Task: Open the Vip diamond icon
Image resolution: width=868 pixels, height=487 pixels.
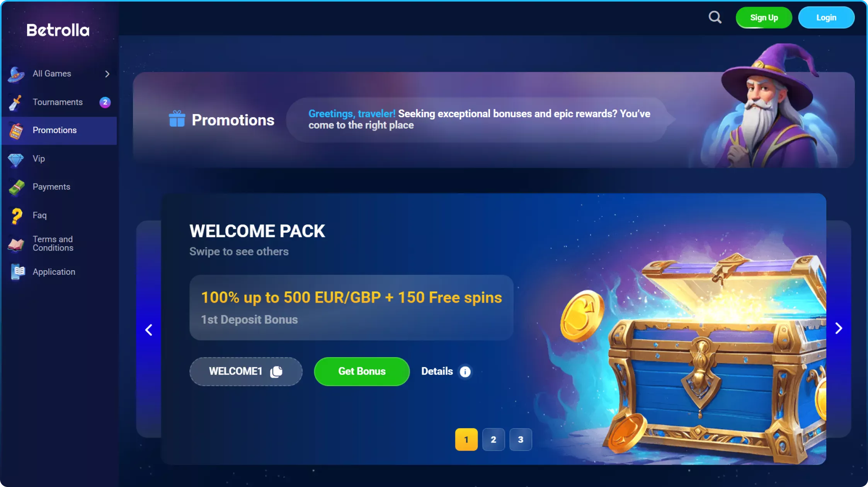Action: click(x=16, y=159)
